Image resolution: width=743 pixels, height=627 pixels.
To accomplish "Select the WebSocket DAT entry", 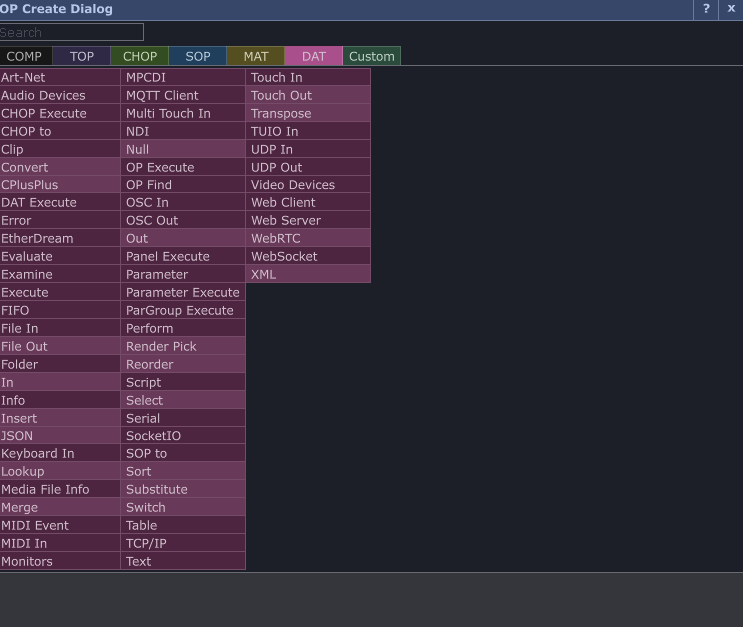I will click(308, 256).
